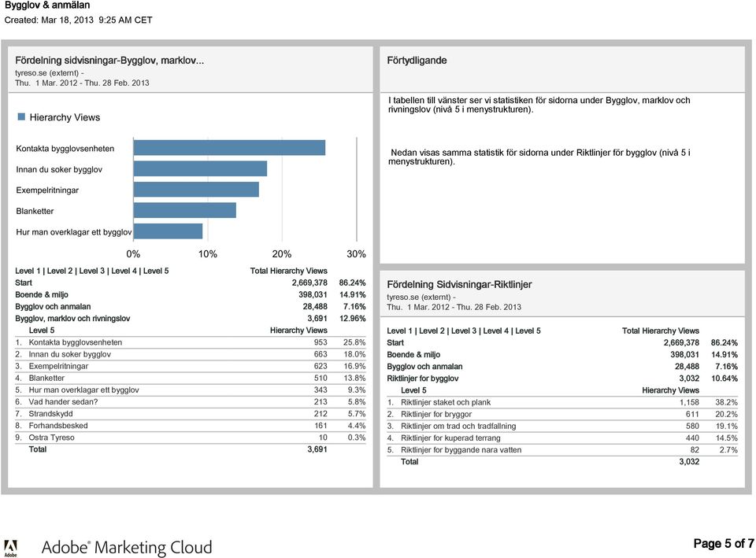This screenshot has width=756, height=558.
Task: Click the 'Kontakta bygglovsenheten' chart axis label
Action: coord(65,149)
